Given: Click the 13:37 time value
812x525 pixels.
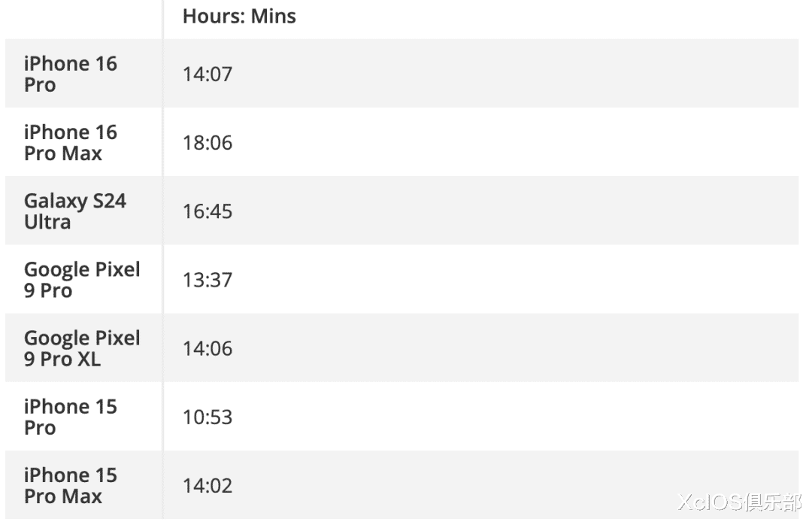Looking at the screenshot, I should pyautogui.click(x=208, y=280).
